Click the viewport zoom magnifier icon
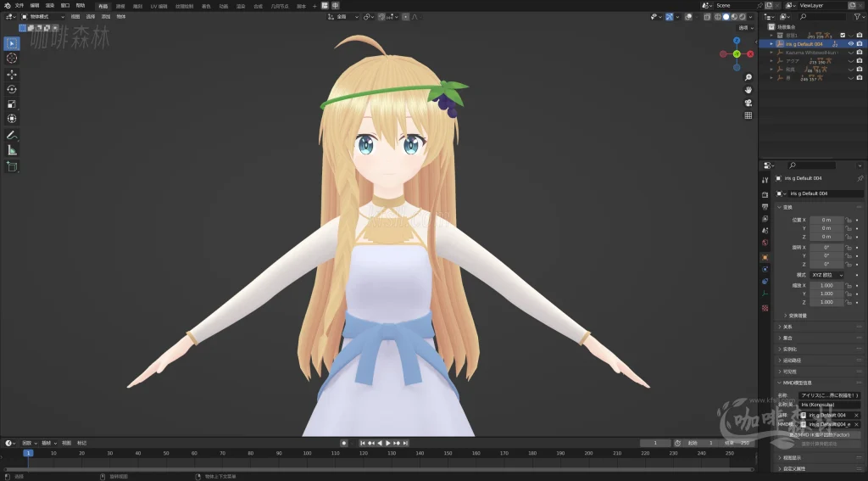 pyautogui.click(x=748, y=77)
